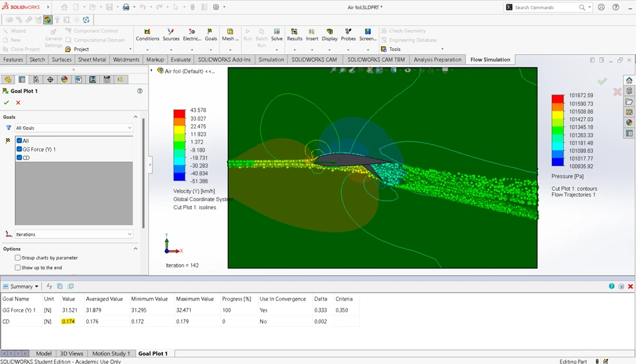
Task: Accept Goal Plot 1 with green checkmark
Action: (7, 103)
